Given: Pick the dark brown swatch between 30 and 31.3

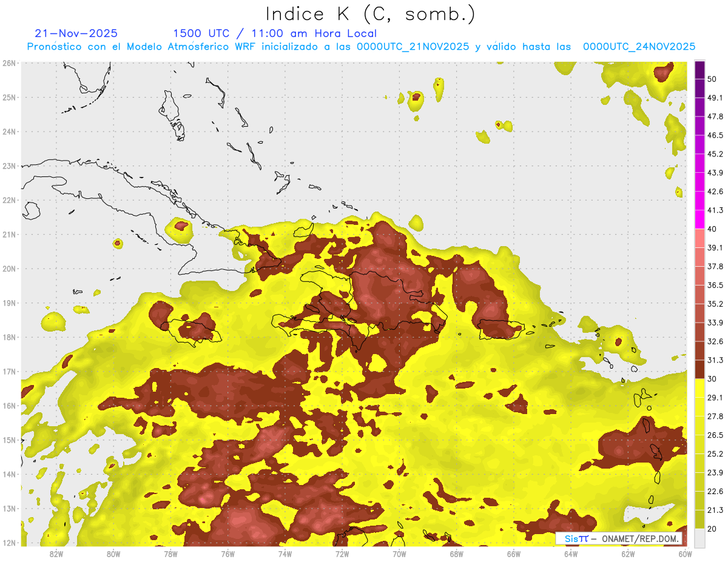Looking at the screenshot, I should click(x=699, y=369).
